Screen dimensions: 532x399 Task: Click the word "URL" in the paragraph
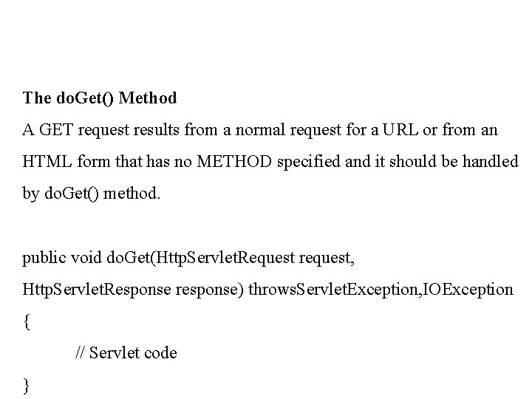point(400,130)
